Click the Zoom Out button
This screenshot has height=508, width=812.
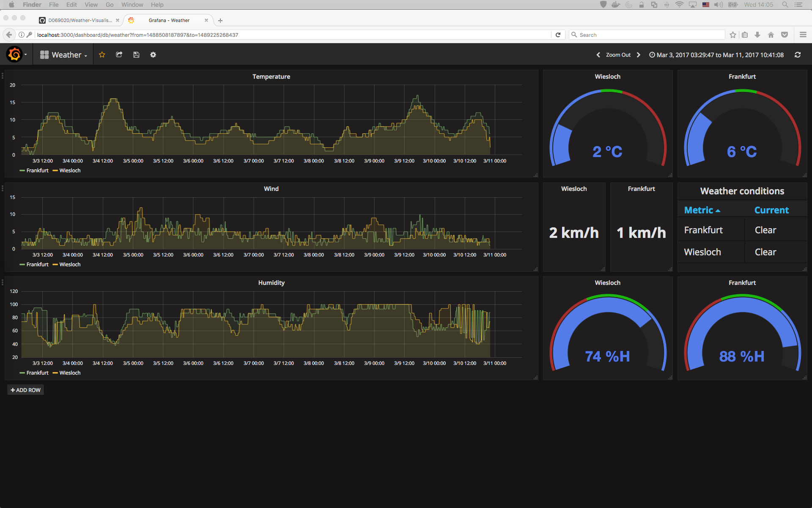[x=618, y=55]
